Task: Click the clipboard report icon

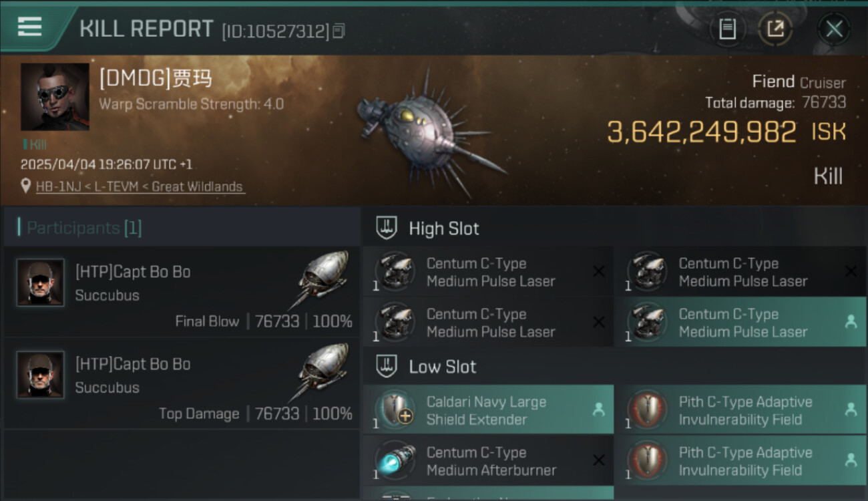Action: [x=727, y=29]
